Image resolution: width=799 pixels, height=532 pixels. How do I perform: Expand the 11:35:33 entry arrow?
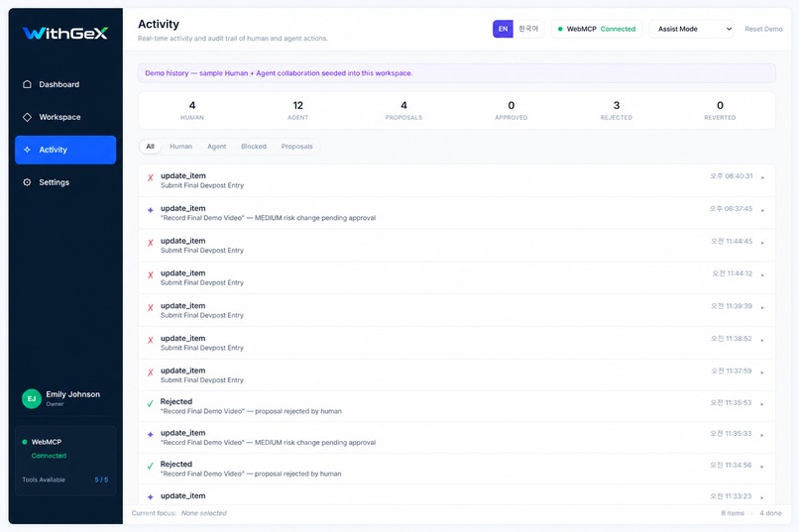(763, 435)
